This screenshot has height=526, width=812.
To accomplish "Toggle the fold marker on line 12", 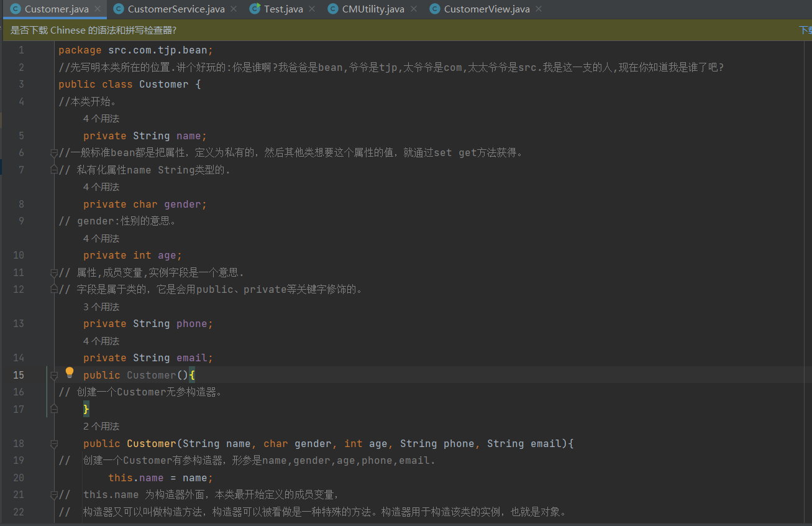I will [54, 289].
